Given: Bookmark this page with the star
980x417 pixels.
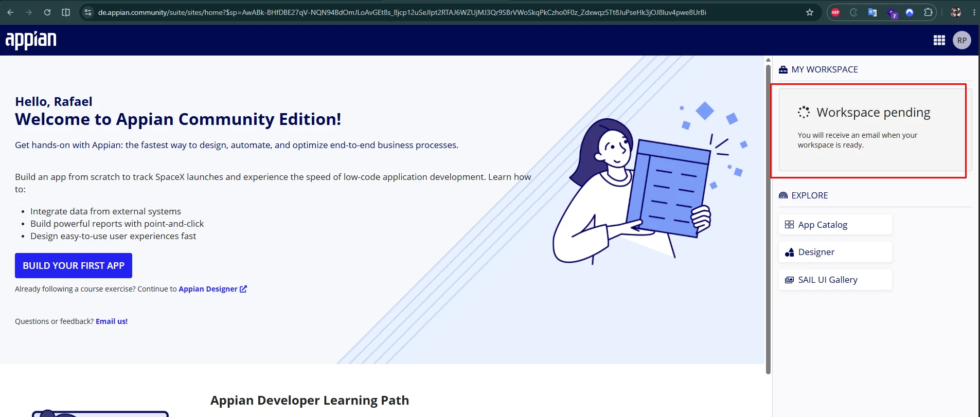Looking at the screenshot, I should pyautogui.click(x=810, y=12).
